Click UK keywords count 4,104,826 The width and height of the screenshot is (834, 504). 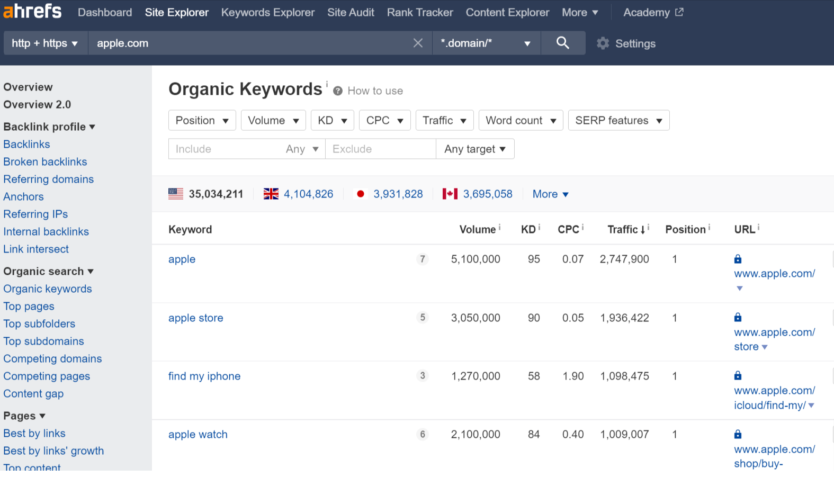[308, 194]
